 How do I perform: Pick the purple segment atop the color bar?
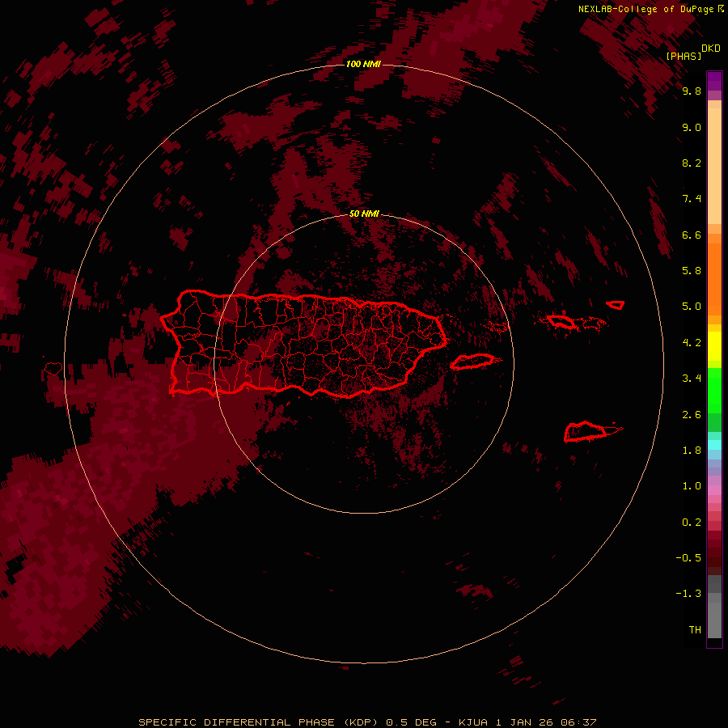click(x=714, y=81)
